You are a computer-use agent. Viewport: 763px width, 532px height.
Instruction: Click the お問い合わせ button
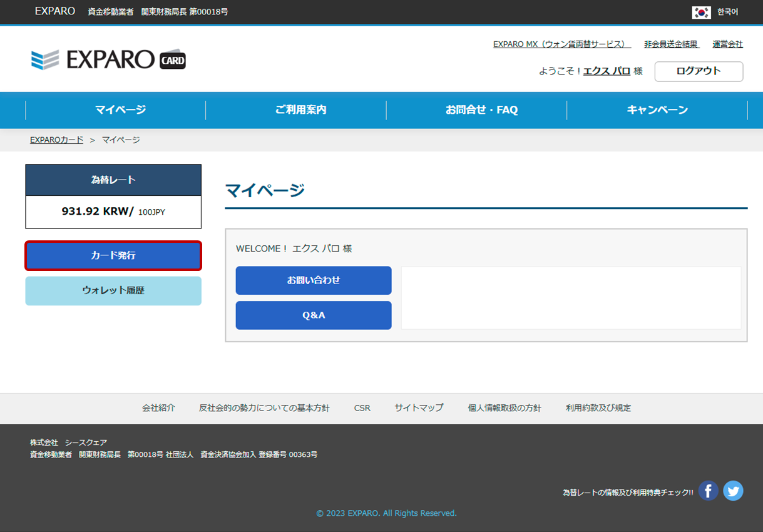[314, 280]
